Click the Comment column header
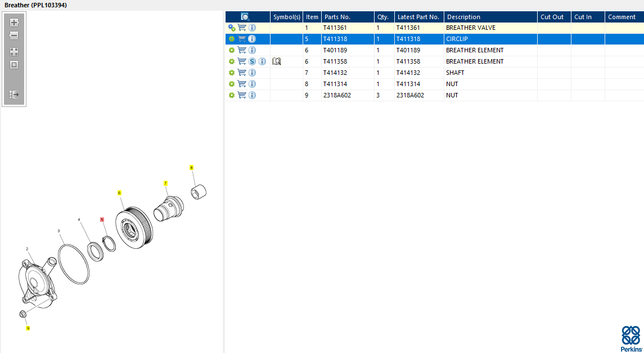Screen dimensions: 644x353 click(x=624, y=17)
